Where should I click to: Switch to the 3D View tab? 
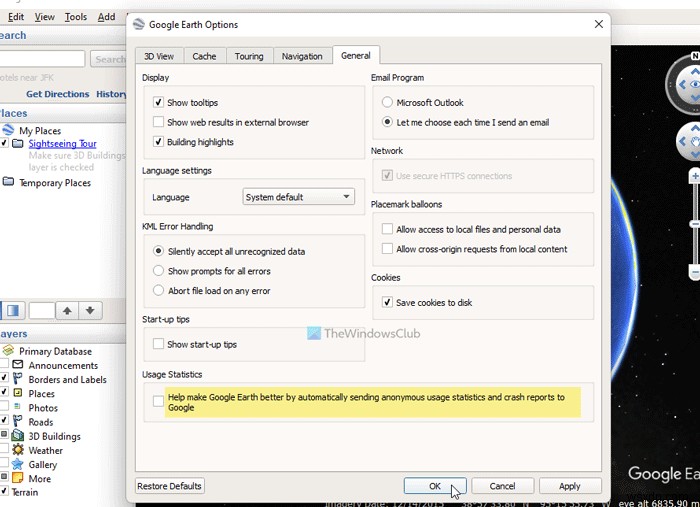click(x=159, y=56)
